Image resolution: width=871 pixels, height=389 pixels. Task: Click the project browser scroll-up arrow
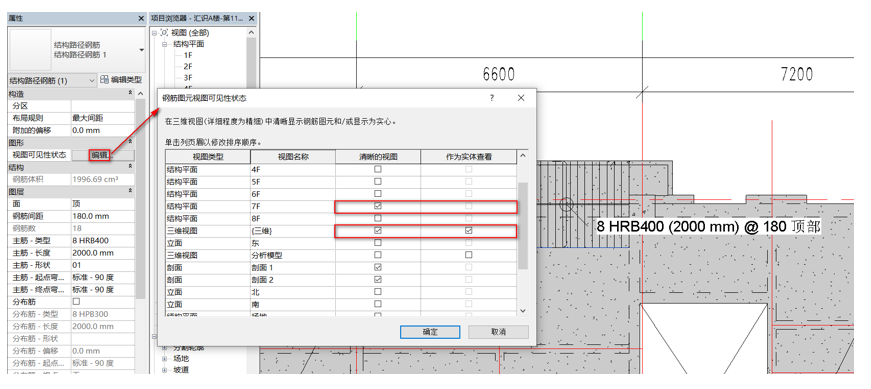click(x=252, y=33)
